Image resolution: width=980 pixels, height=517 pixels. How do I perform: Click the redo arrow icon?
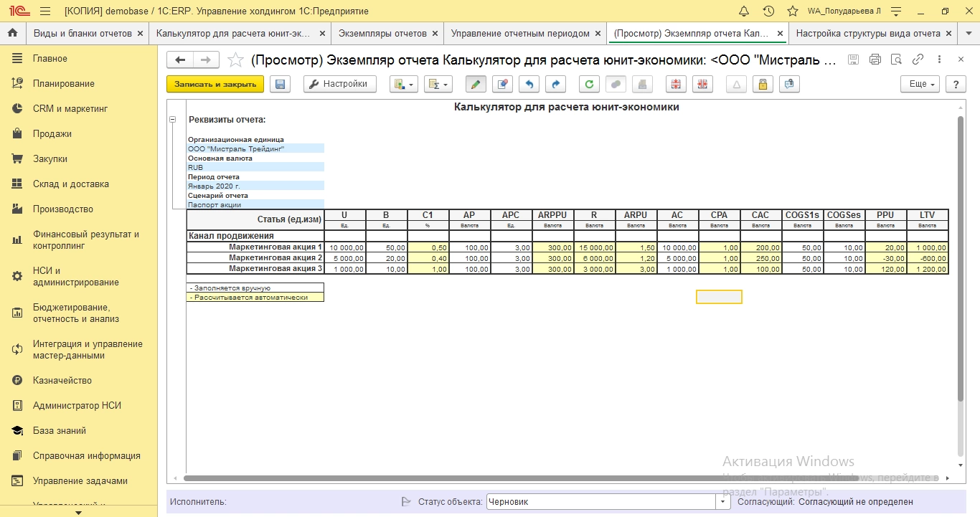(555, 85)
